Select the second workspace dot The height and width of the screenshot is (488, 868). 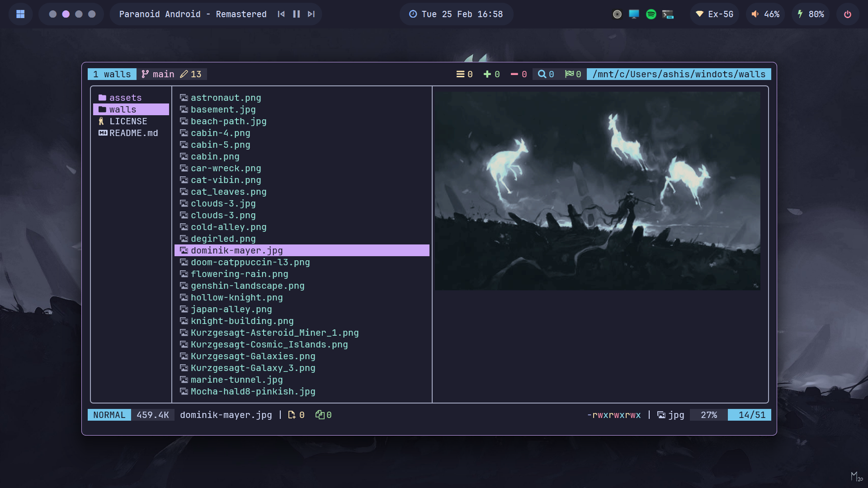[x=66, y=14]
